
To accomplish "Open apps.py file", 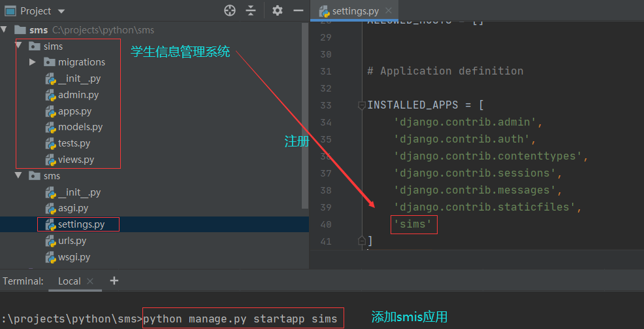I will [x=74, y=111].
